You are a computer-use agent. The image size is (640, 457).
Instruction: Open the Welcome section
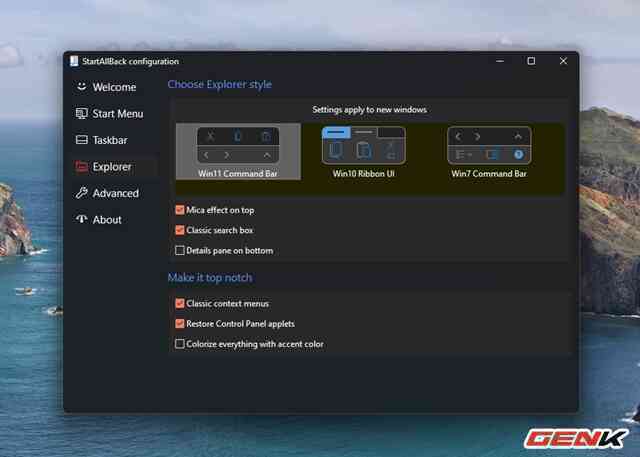114,87
